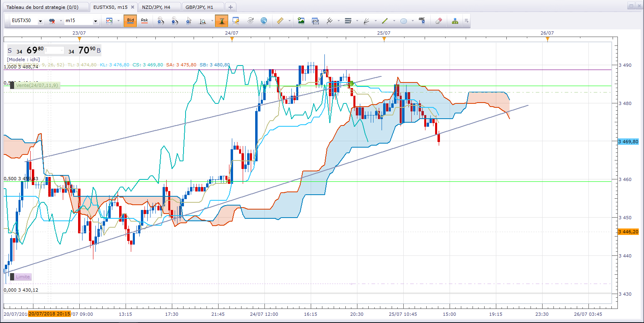Expand the m15 timeframe dropdown

[95, 21]
